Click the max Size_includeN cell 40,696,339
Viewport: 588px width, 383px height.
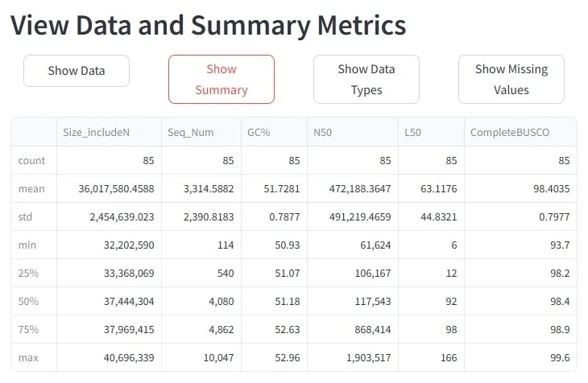click(116, 358)
